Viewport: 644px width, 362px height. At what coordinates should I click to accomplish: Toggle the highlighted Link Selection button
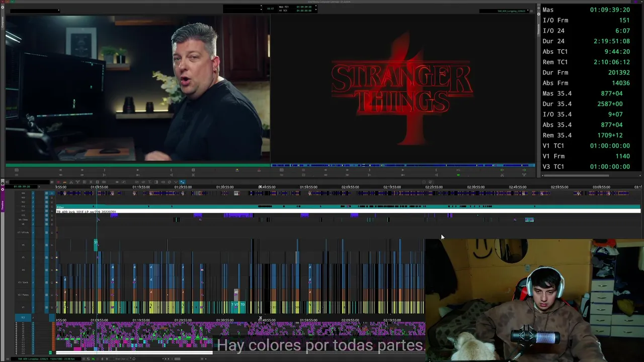(x=182, y=182)
